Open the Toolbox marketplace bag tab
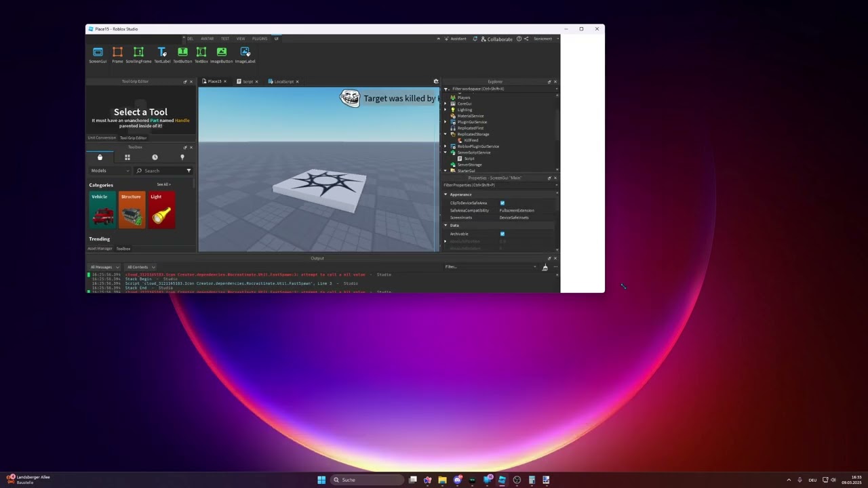 coord(100,157)
